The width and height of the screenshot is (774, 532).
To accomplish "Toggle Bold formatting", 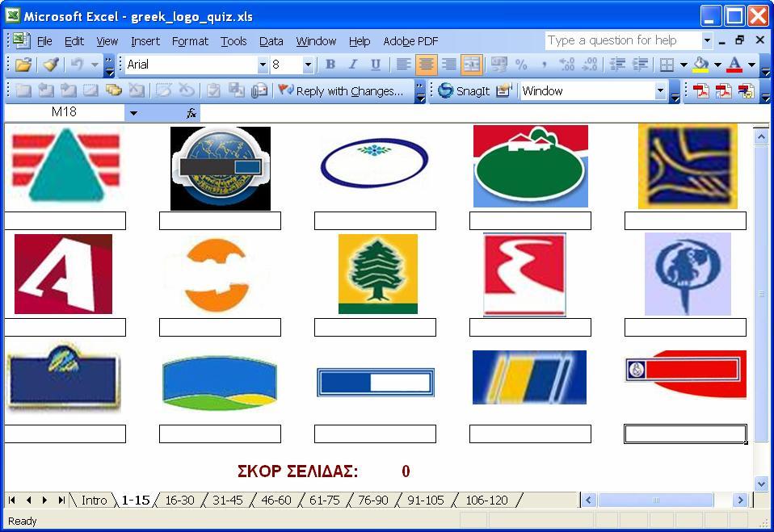I will [x=330, y=65].
